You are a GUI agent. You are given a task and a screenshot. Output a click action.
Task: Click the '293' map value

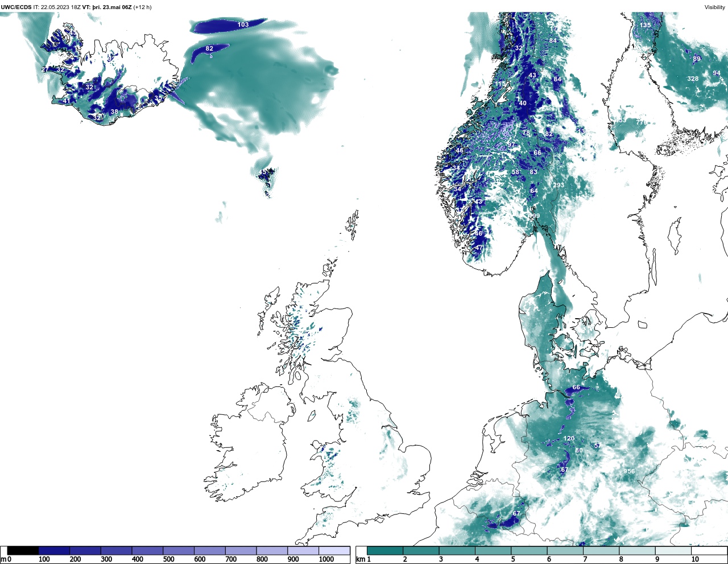click(559, 185)
